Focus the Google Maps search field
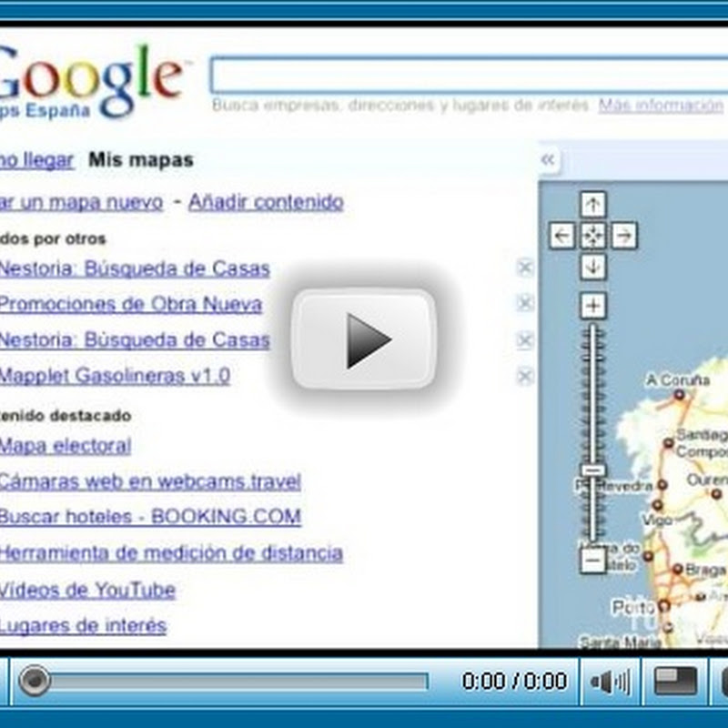The height and width of the screenshot is (728, 728). (469, 75)
